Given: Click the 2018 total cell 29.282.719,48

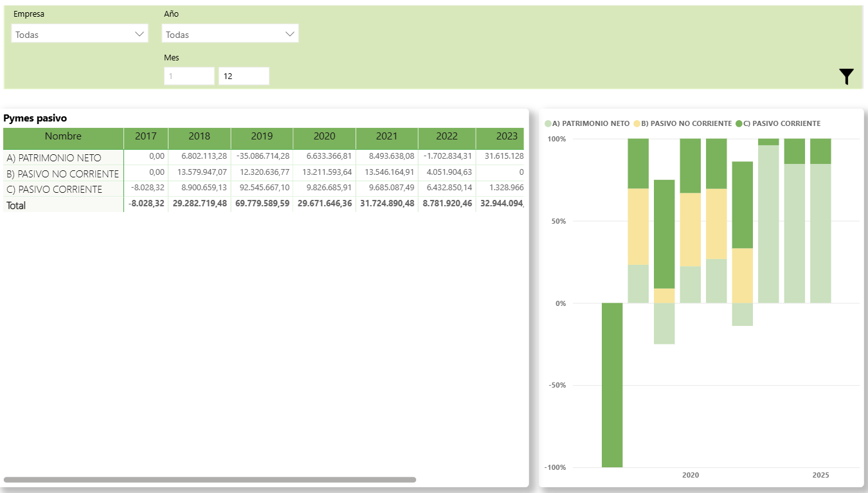Looking at the screenshot, I should point(199,204).
